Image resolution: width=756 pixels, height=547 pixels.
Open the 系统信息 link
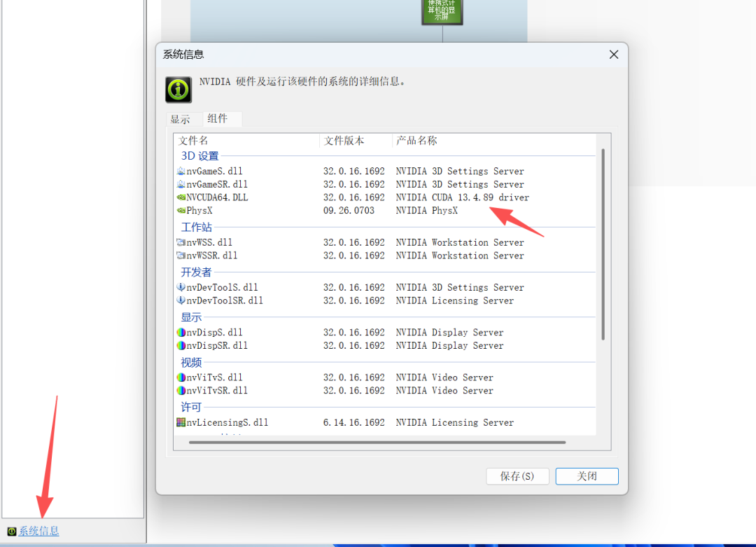pyautogui.click(x=39, y=531)
